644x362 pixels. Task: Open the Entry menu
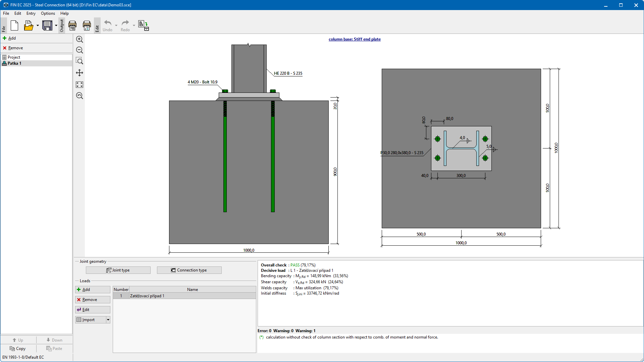pos(31,13)
